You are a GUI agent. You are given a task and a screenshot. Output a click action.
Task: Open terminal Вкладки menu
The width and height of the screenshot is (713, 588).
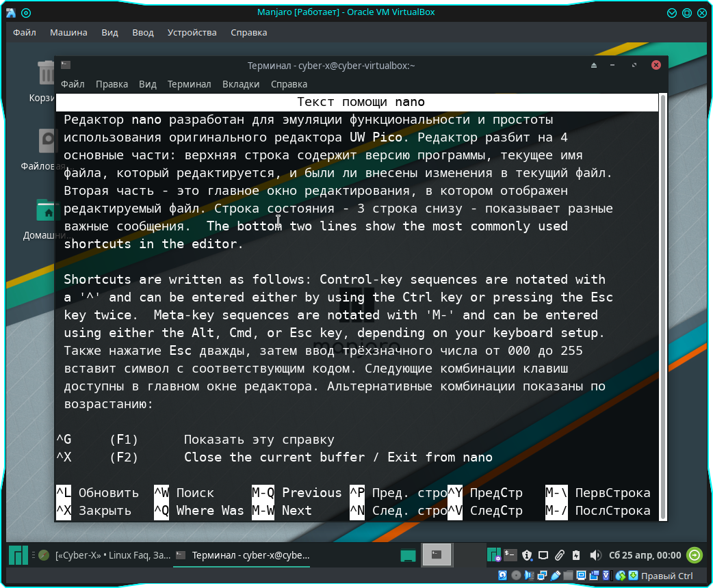point(241,84)
